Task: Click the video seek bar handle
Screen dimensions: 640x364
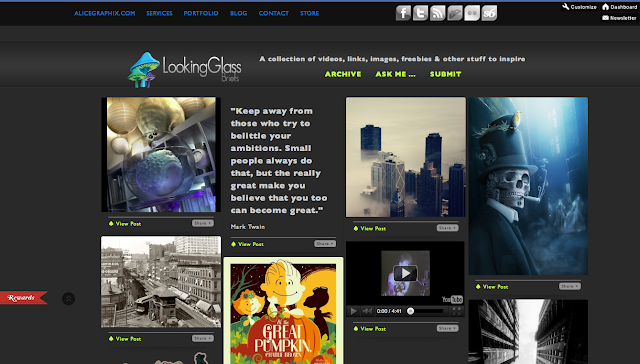Action: [411, 311]
